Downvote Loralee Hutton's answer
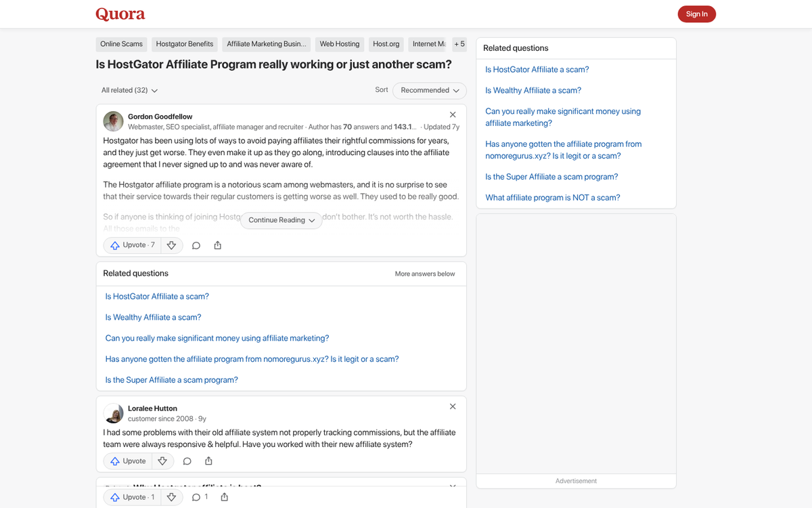 (162, 461)
